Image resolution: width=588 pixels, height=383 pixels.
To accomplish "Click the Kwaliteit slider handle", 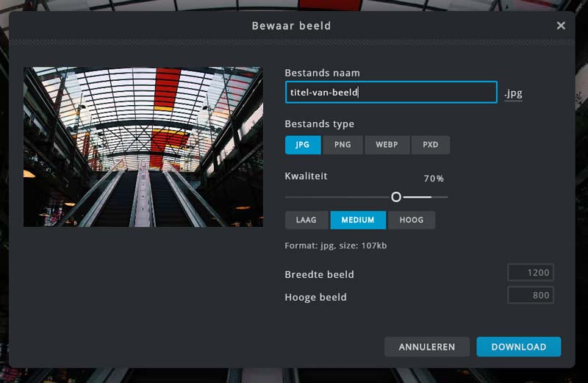I will pyautogui.click(x=396, y=197).
